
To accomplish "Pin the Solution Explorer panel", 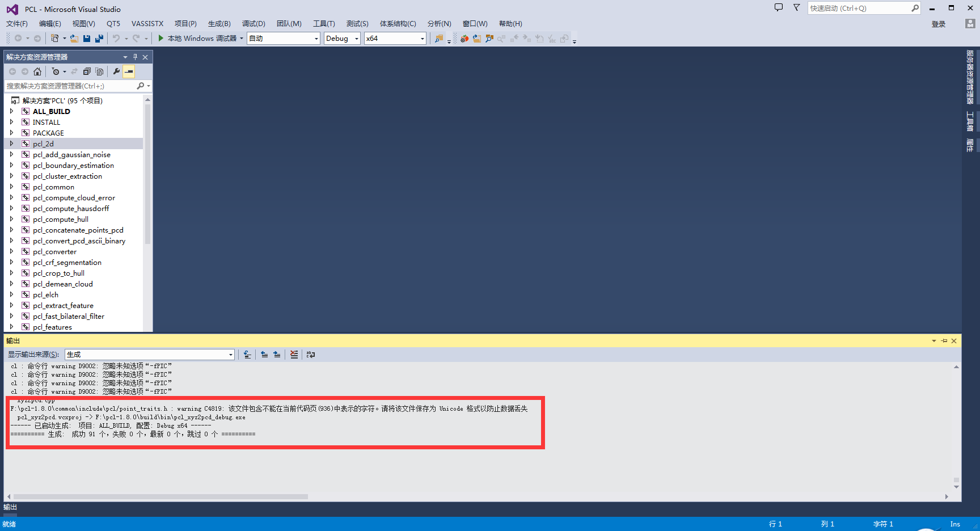I will point(135,57).
